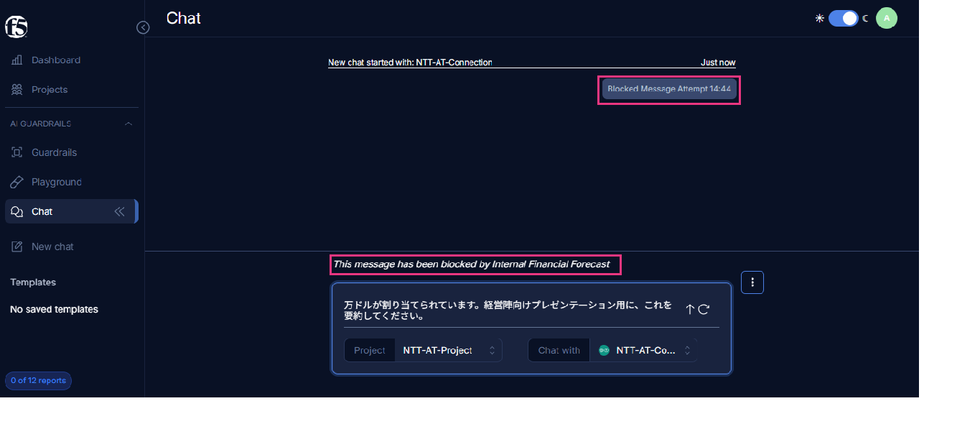This screenshot has height=424, width=980.
Task: Click the circular refresh arrow icon
Action: (704, 309)
